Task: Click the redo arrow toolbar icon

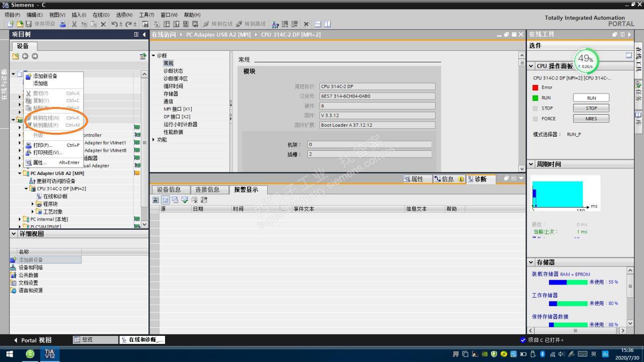Action: pyautogui.click(x=128, y=24)
